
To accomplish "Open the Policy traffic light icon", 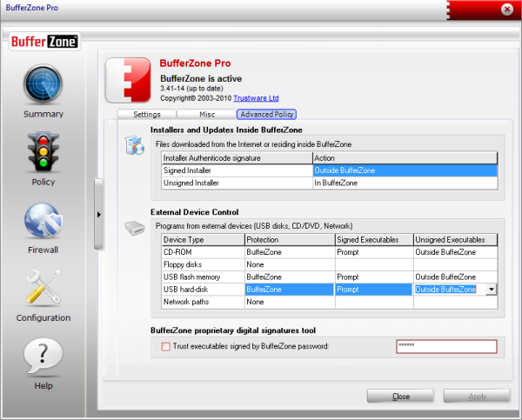I will tap(43, 152).
